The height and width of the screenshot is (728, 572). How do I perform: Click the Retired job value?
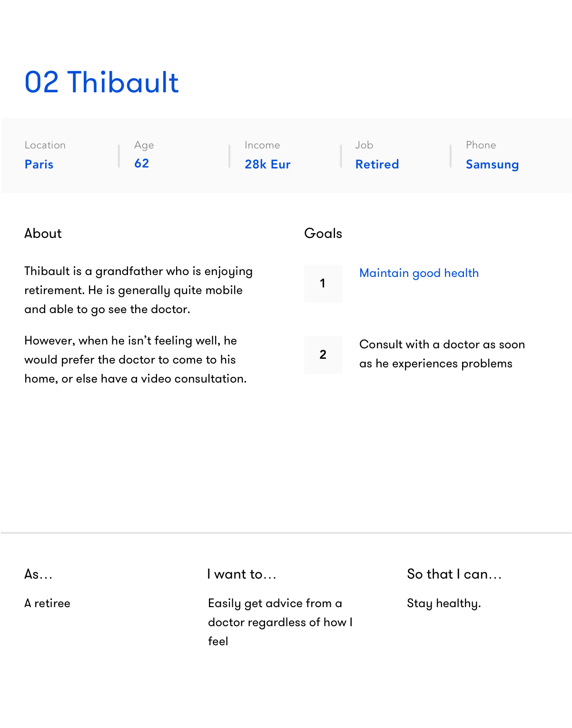[x=377, y=164]
